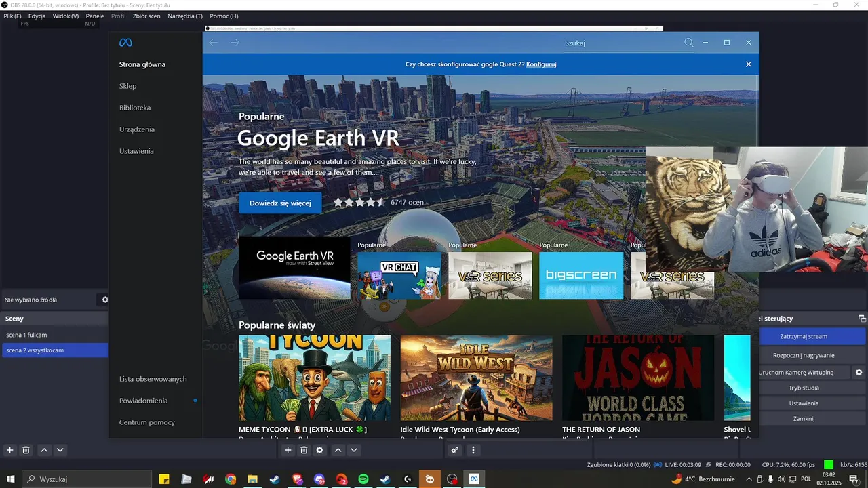This screenshot has height=488, width=868.
Task: Remove the selected scene with trash icon
Action: 26,450
